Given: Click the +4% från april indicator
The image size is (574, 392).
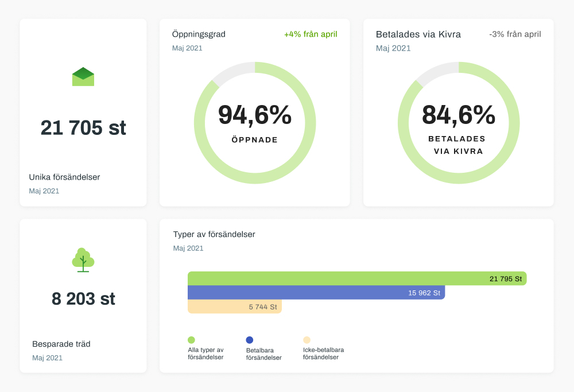Looking at the screenshot, I should (311, 34).
